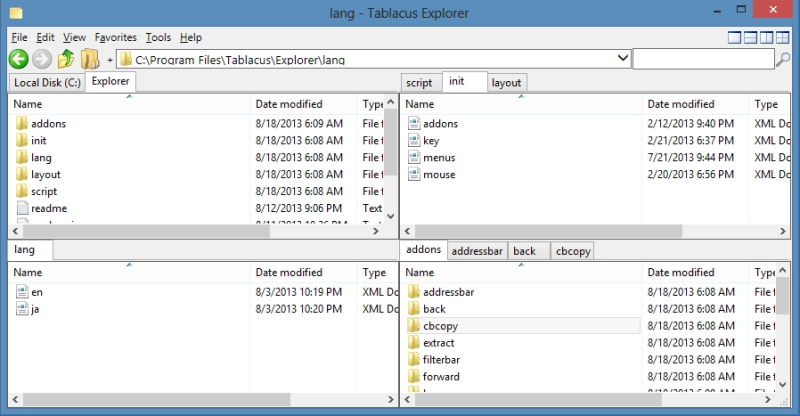Open the Help menu
The width and height of the screenshot is (800, 416).
(190, 37)
